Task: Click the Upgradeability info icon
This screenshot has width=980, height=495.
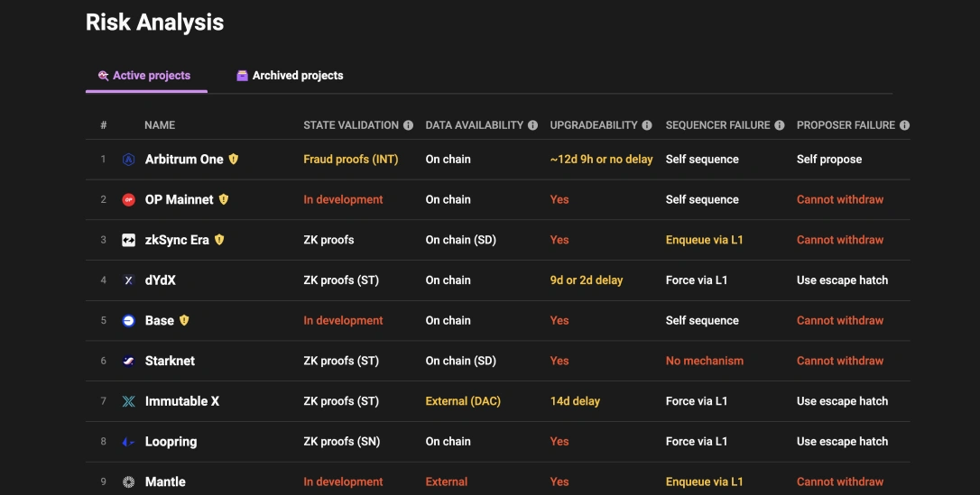Action: click(648, 125)
